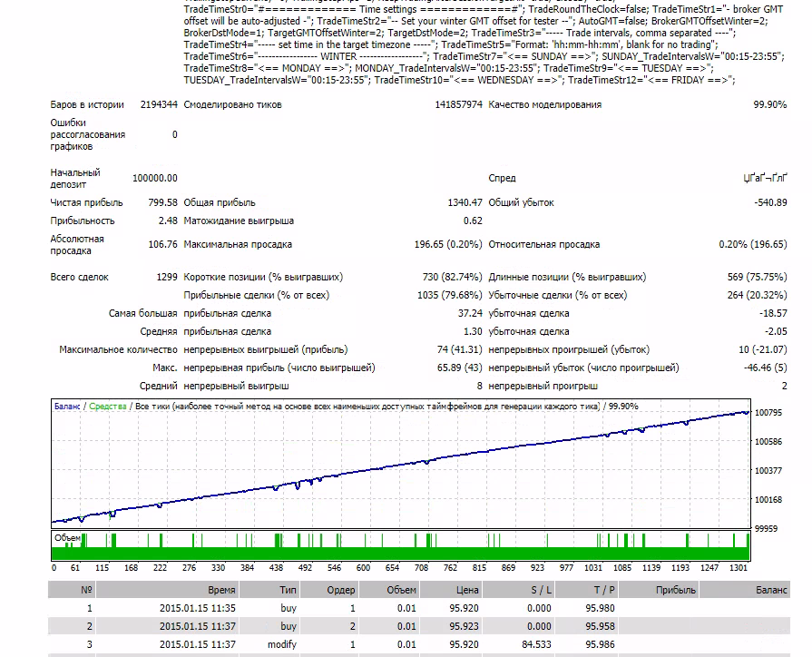
Task: Click the 'Баров в истории' label
Action: (87, 104)
